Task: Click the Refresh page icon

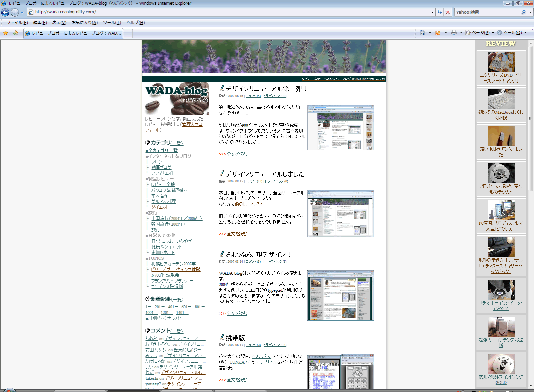Action: click(x=440, y=12)
